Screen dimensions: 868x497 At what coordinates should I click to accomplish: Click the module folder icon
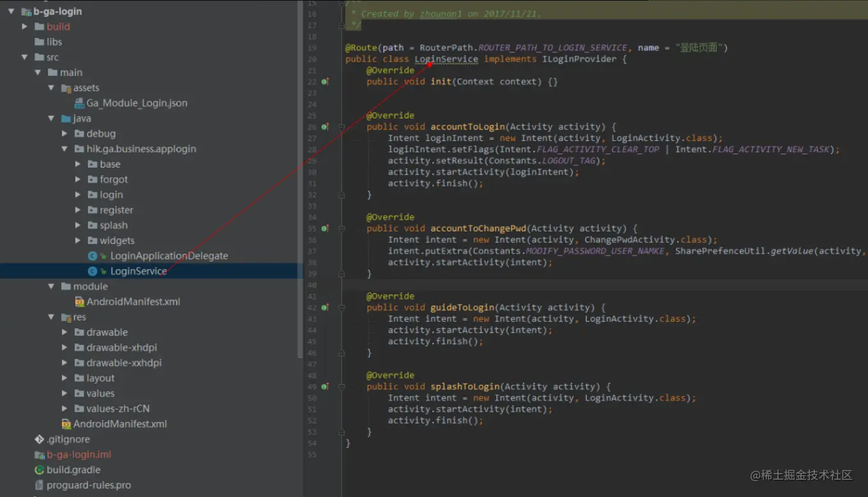[66, 287]
